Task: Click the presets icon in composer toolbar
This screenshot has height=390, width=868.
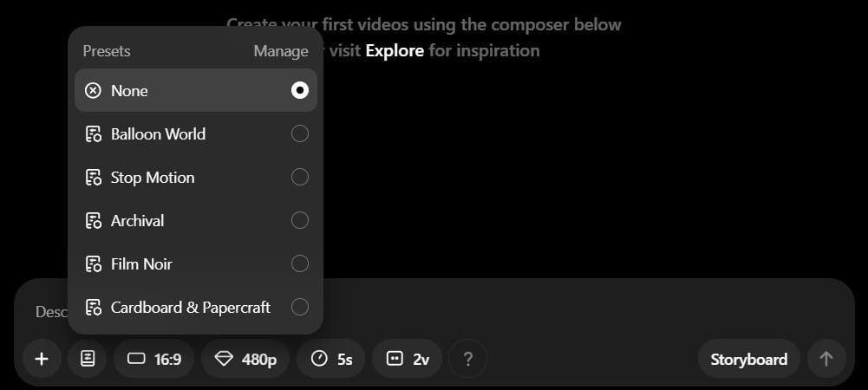Action: (88, 359)
